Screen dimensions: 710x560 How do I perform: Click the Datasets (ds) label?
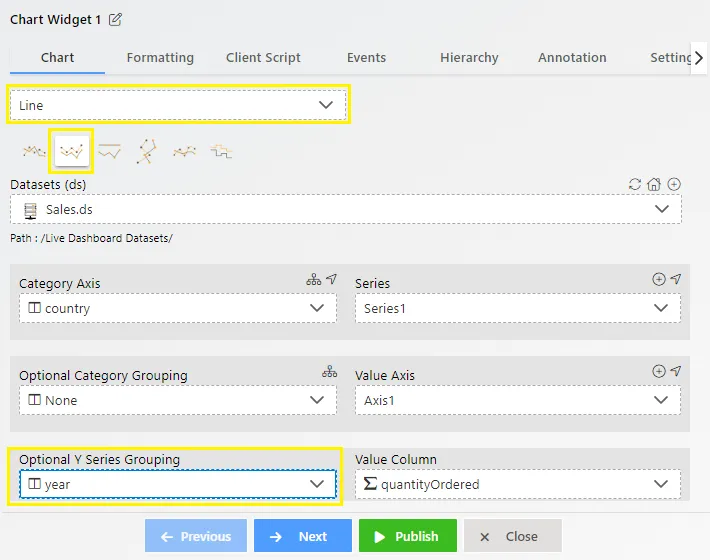click(x=48, y=184)
